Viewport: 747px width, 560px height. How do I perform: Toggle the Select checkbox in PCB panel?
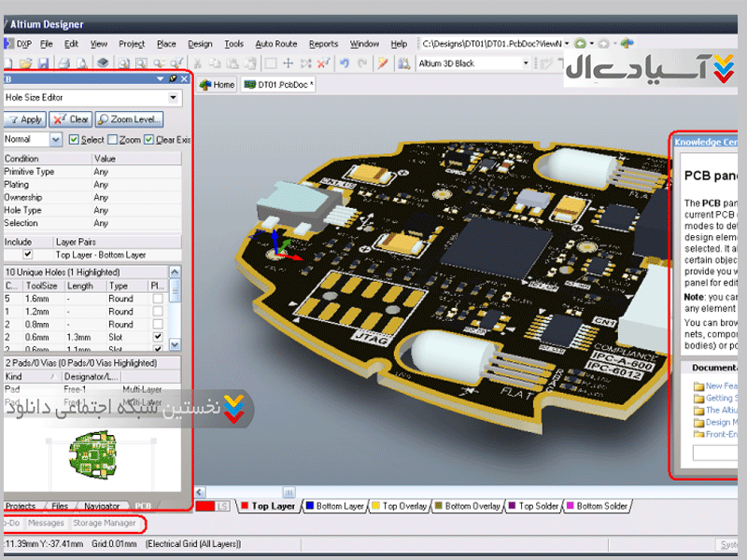(x=73, y=140)
